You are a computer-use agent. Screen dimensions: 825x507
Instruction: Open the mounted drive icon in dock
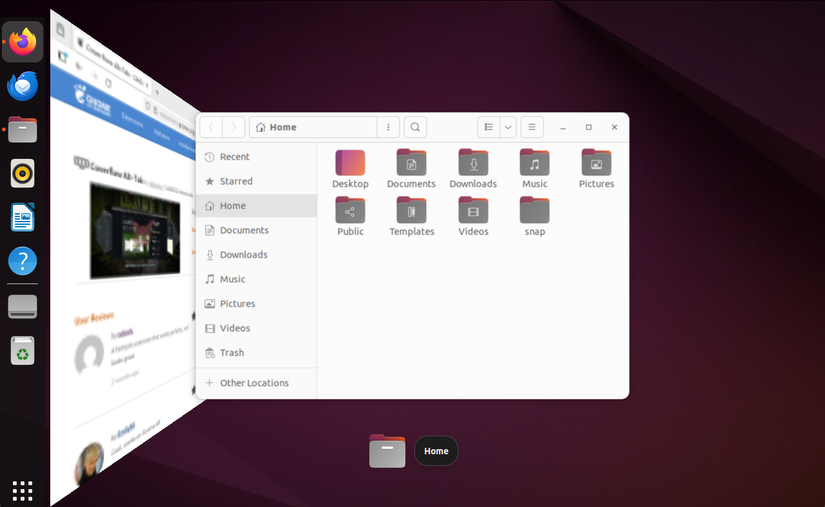click(x=23, y=307)
